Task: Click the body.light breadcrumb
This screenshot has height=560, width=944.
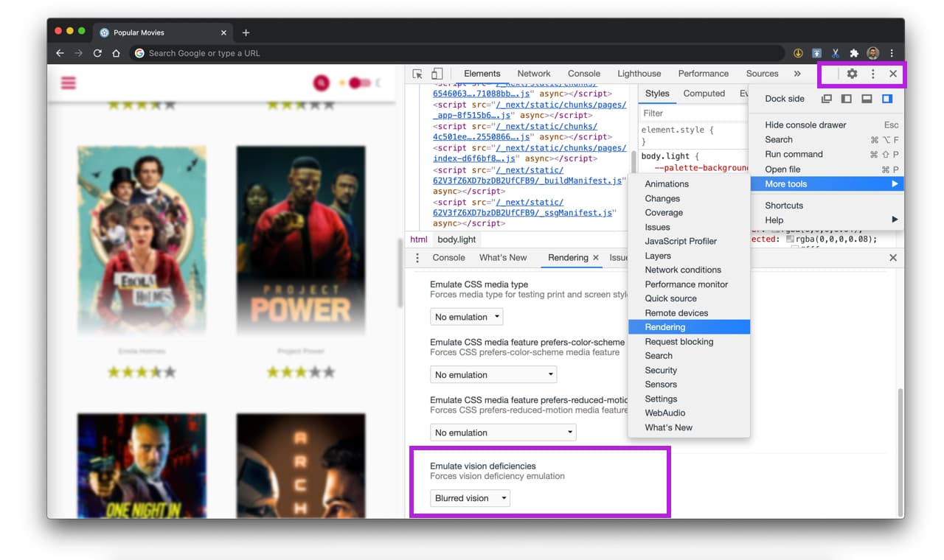Action: [x=457, y=239]
